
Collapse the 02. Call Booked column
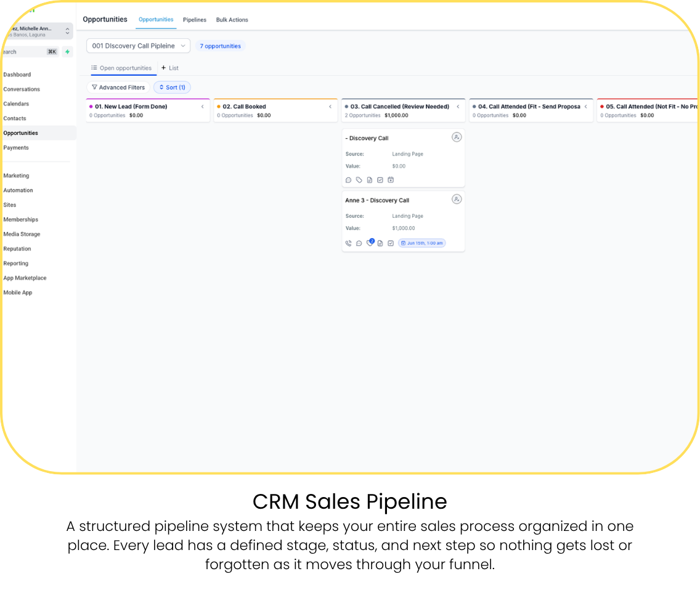[330, 106]
